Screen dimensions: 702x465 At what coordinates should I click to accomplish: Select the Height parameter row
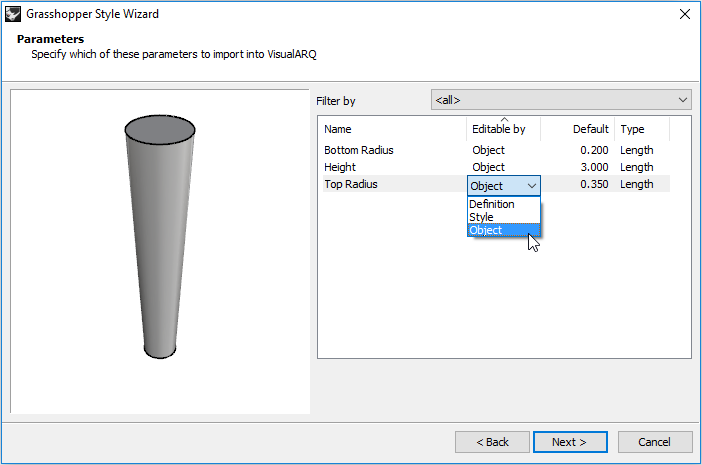pyautogui.click(x=496, y=167)
